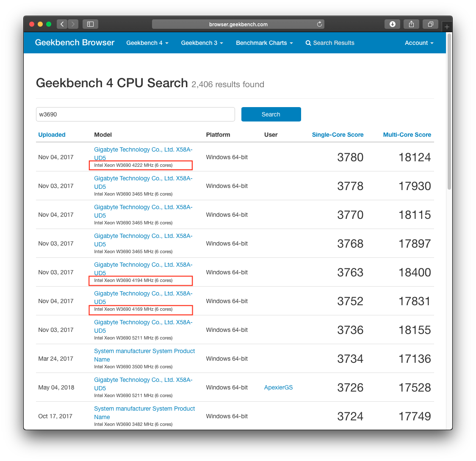Open the Share icon in Safari toolbar

tap(411, 24)
